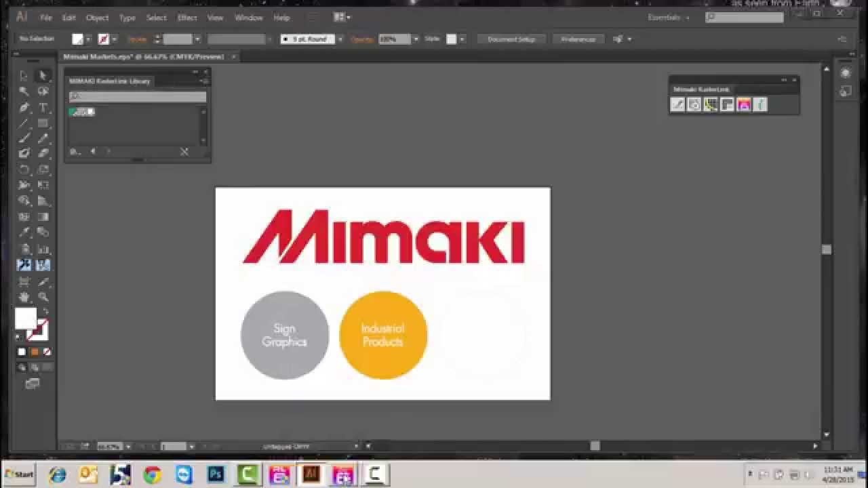Click the delete icon in RasterLink Library panel
The image size is (868, 488).
(x=184, y=152)
